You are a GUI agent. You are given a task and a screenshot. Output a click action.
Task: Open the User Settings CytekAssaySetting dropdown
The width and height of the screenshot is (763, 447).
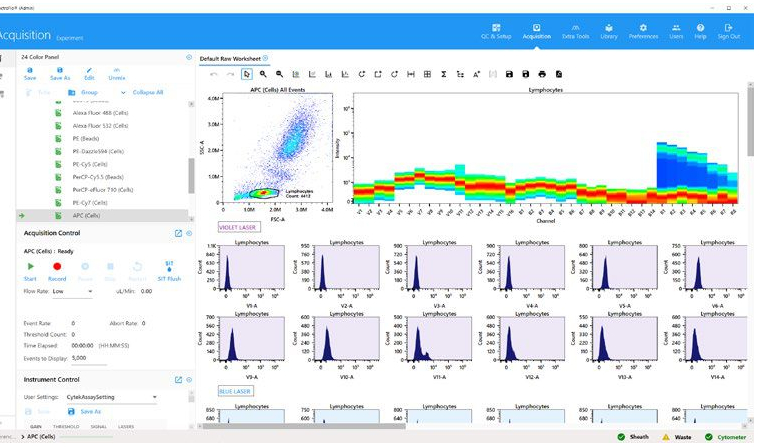pyautogui.click(x=155, y=397)
